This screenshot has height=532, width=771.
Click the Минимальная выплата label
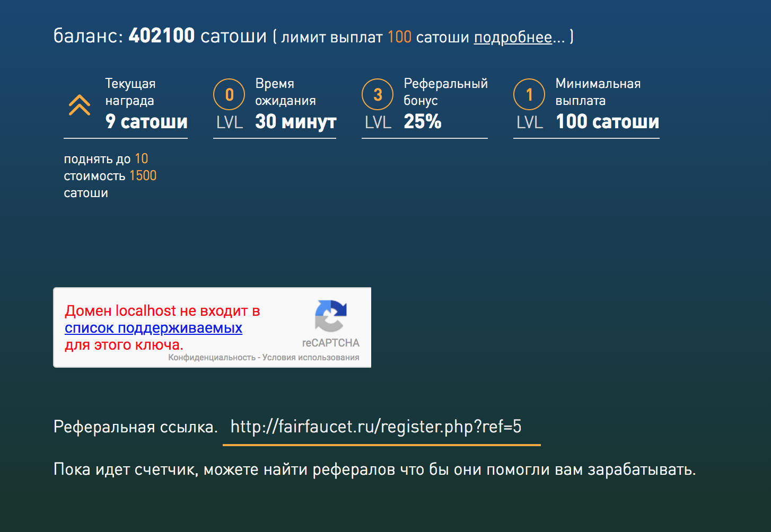pos(598,92)
